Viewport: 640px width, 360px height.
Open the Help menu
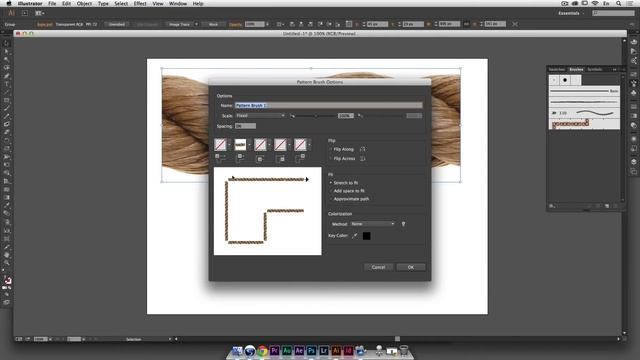[198, 3]
